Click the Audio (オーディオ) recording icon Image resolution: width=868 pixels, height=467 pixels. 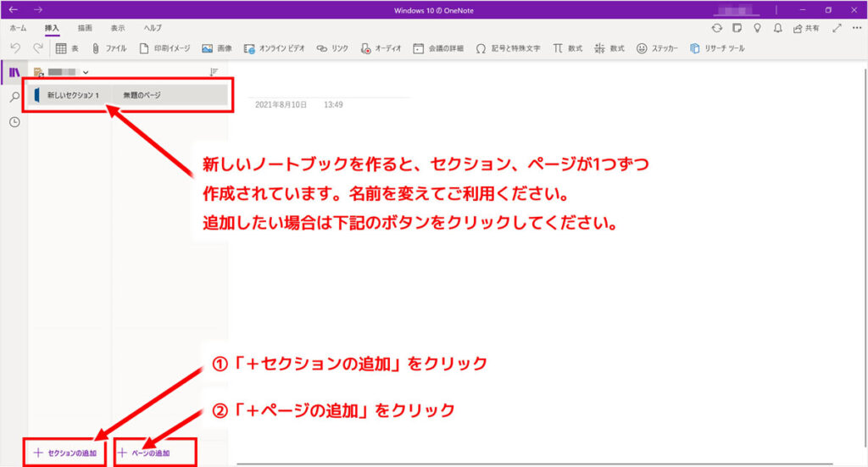pos(364,48)
